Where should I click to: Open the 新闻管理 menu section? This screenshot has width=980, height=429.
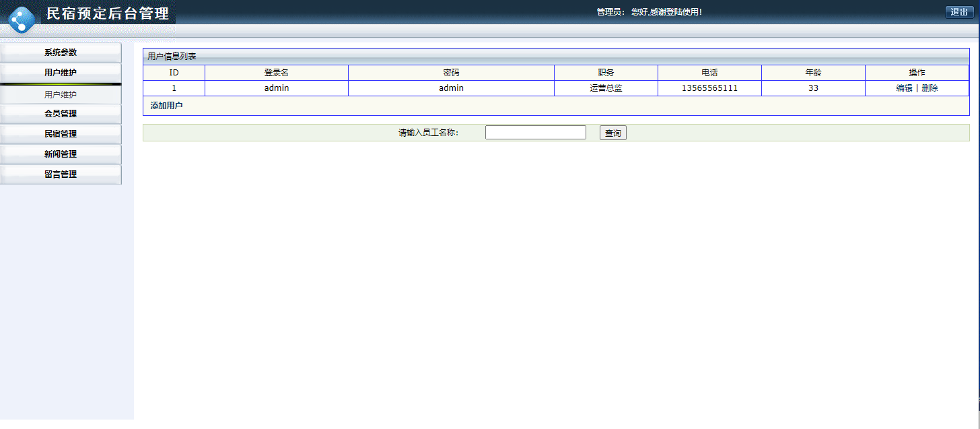(x=61, y=154)
